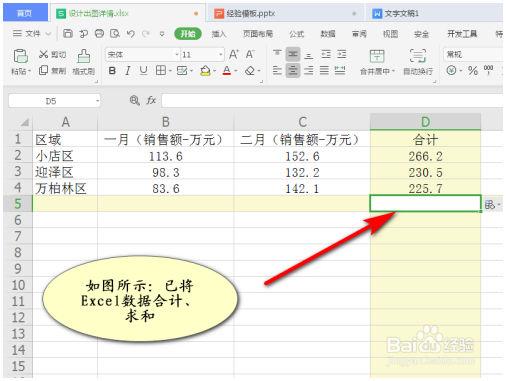Click the Cut scissors icon
The width and height of the screenshot is (506, 381).
[43, 54]
